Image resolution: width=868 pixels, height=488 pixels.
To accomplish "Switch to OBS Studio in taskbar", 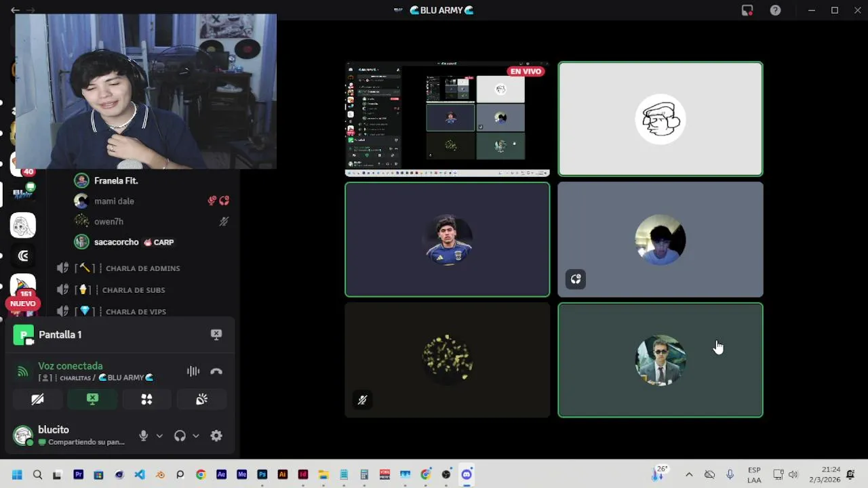I will tap(446, 474).
